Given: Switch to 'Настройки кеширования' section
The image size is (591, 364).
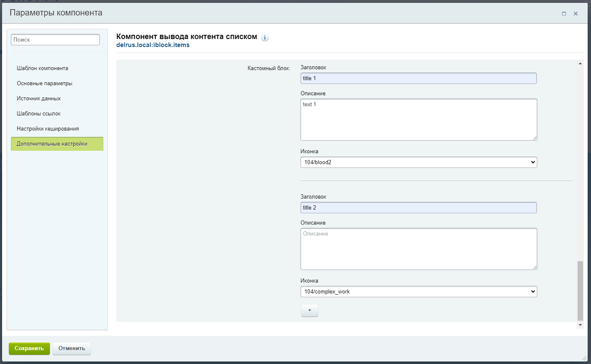Looking at the screenshot, I should click(48, 128).
